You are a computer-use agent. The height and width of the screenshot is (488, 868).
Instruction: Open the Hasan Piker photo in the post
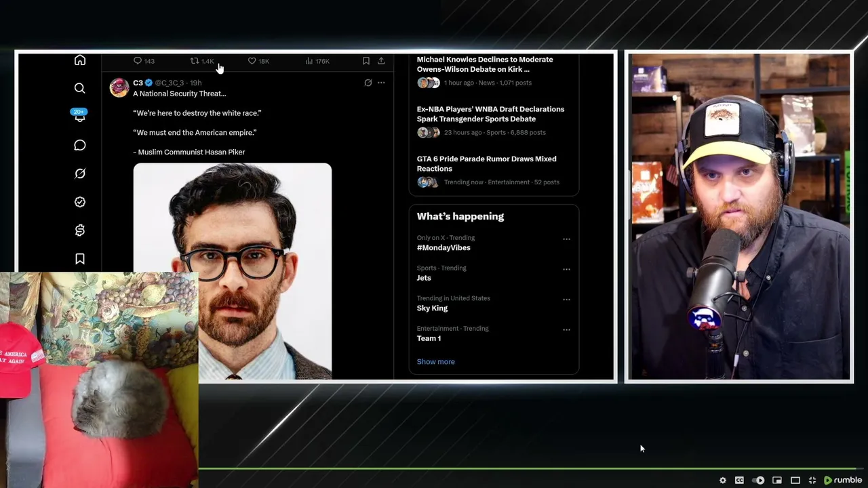pos(233,271)
